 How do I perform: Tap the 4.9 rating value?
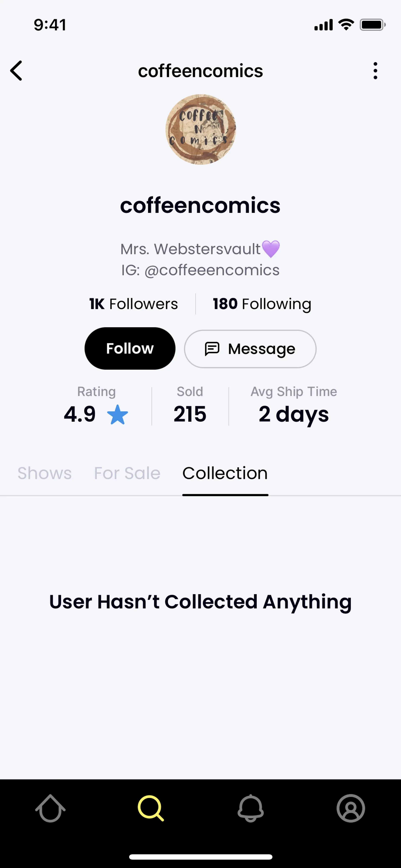pos(80,414)
